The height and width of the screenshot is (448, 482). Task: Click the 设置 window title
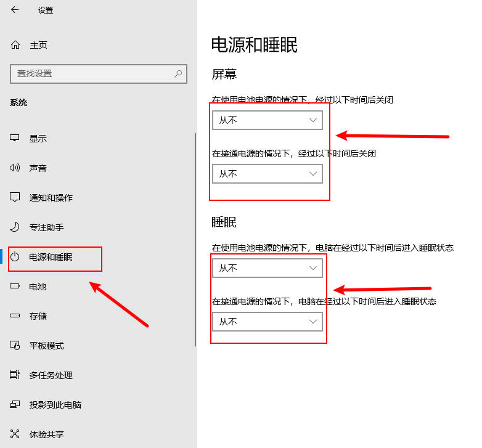[x=46, y=10]
